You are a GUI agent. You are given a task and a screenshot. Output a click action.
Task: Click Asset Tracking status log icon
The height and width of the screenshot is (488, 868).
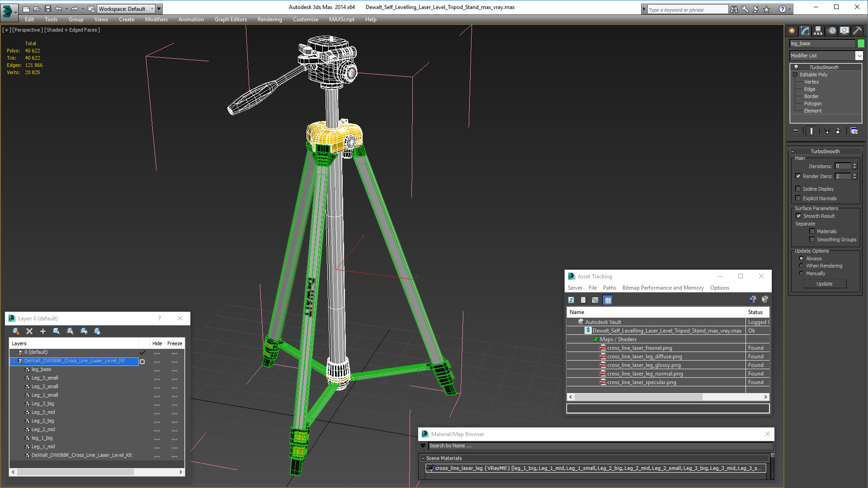(583, 300)
